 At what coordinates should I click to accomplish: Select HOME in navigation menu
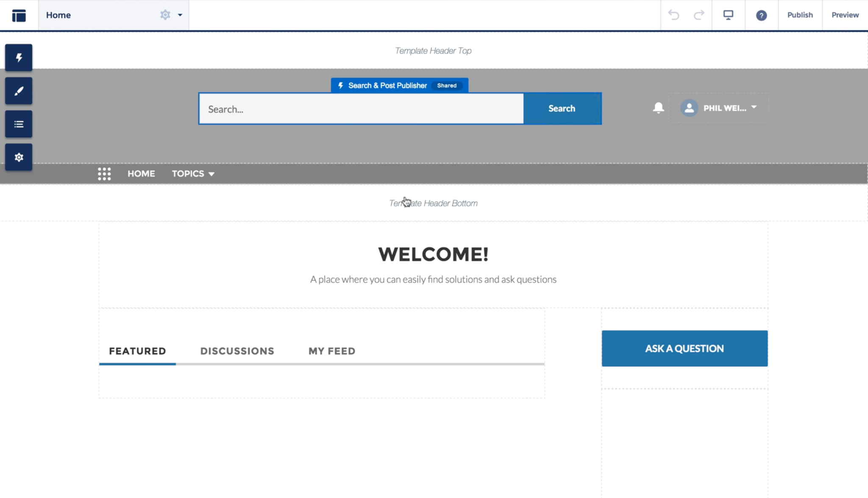pyautogui.click(x=141, y=174)
